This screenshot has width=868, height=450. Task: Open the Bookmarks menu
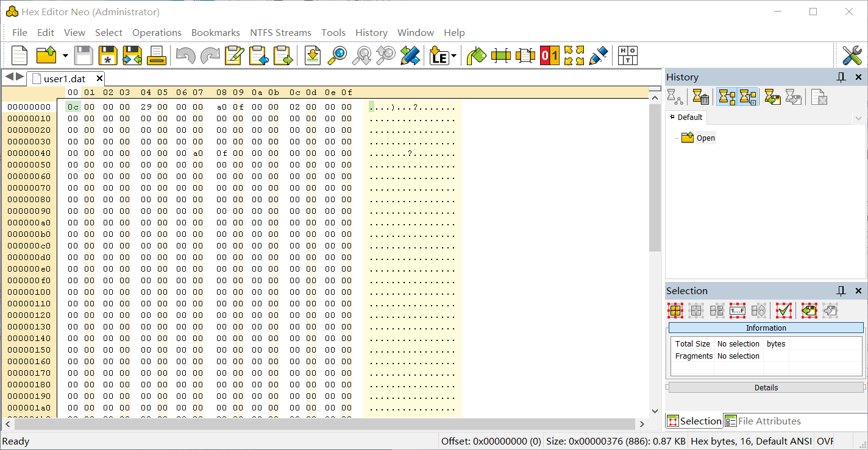coord(216,32)
